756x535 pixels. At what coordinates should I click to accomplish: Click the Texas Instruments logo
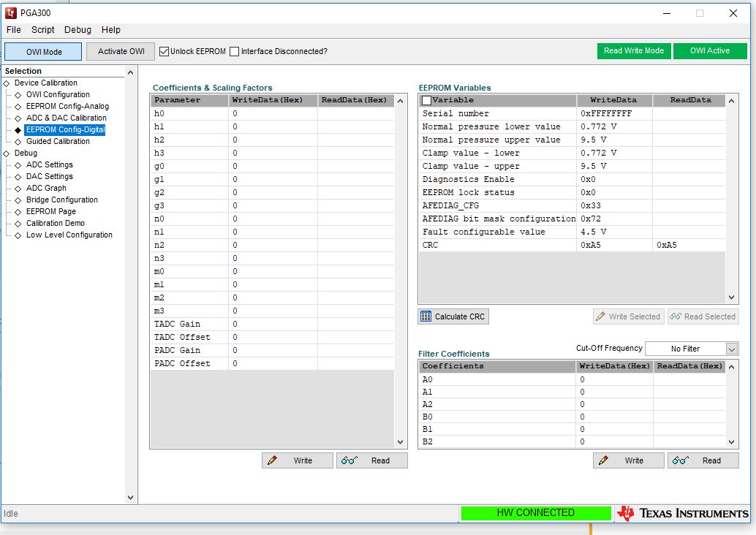[x=683, y=513]
